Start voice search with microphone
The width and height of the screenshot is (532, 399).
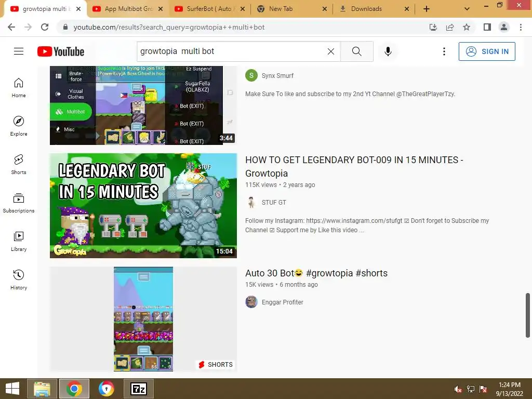point(388,51)
